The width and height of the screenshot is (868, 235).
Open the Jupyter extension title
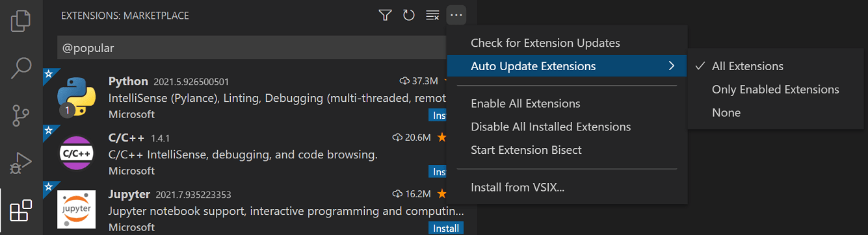click(x=129, y=194)
